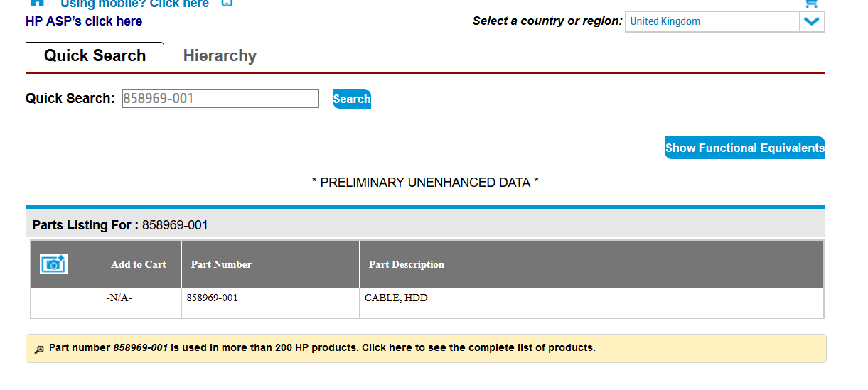Image resolution: width=868 pixels, height=390 pixels.
Task: Click Show Functional Equivalents button
Action: pyautogui.click(x=744, y=148)
